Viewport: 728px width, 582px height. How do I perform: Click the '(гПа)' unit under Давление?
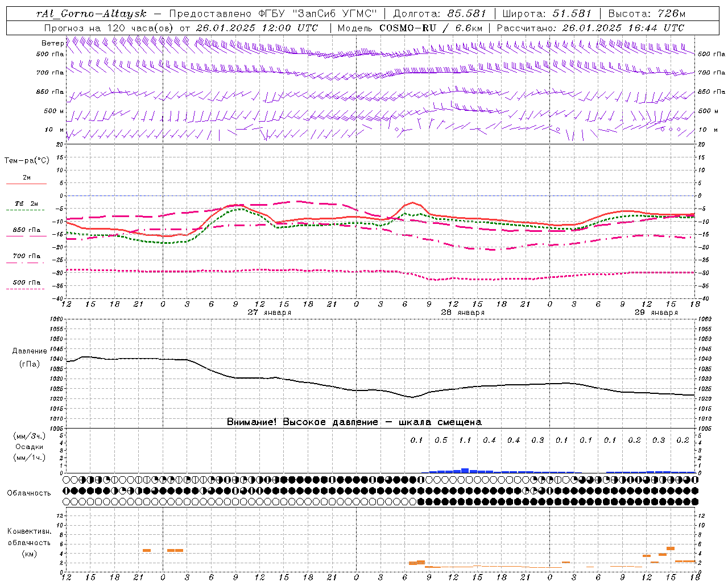[x=30, y=364]
